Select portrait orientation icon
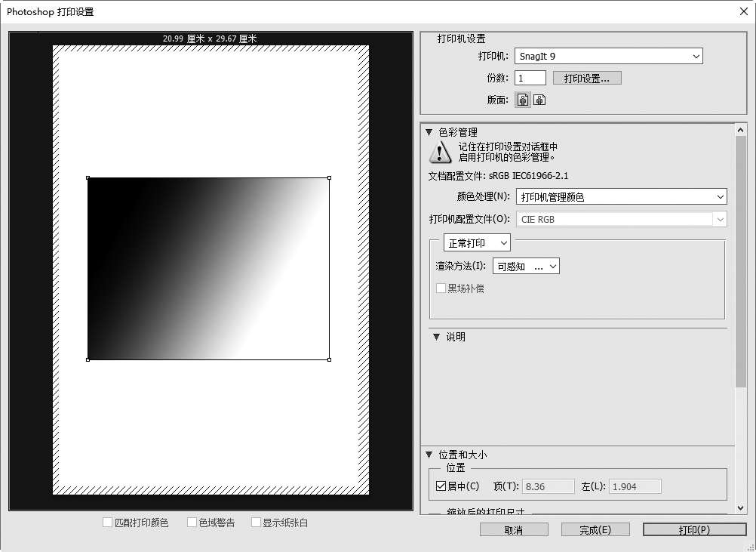 pyautogui.click(x=523, y=100)
